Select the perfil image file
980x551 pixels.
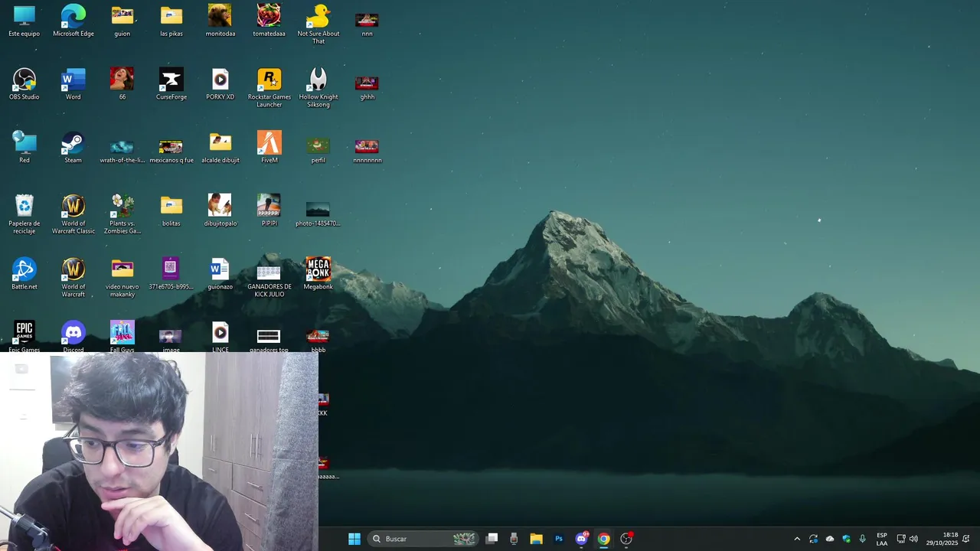318,151
